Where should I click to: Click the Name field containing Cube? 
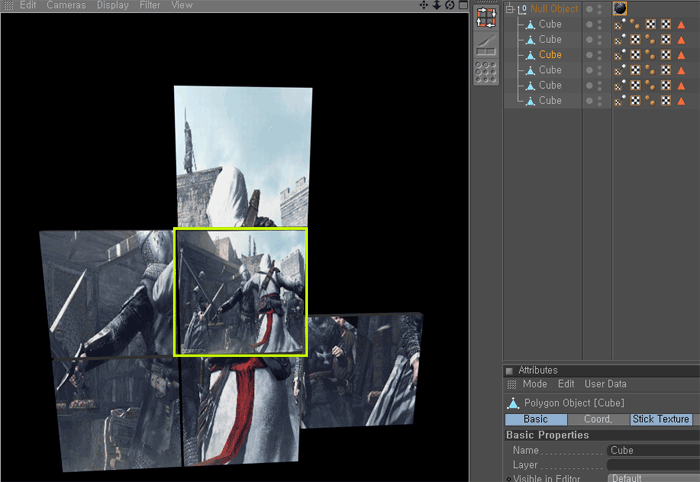point(653,450)
